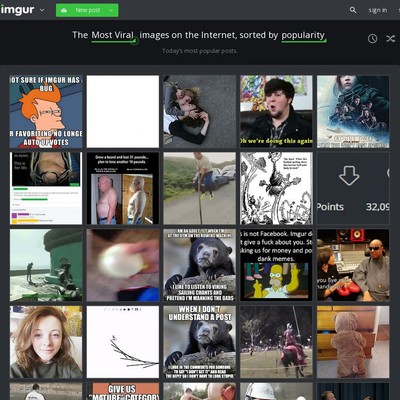This screenshot has height=400, width=400.
Task: Open the blank white post thumbnail
Action: (123, 111)
